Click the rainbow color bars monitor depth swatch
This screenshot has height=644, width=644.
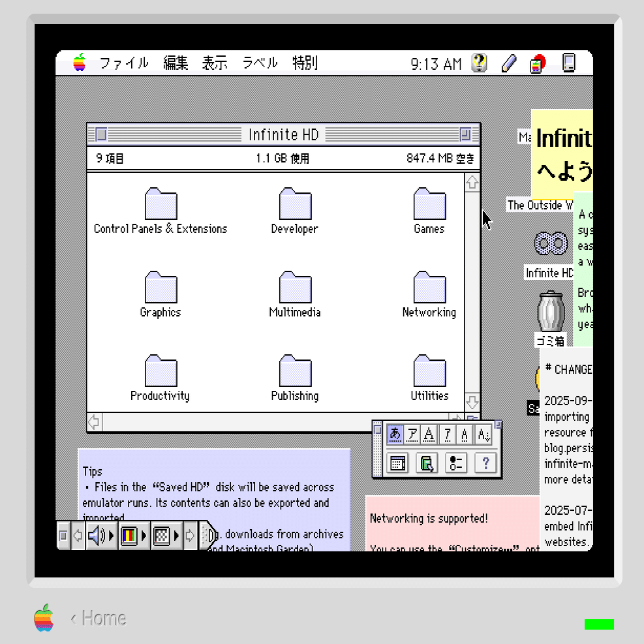click(x=130, y=536)
